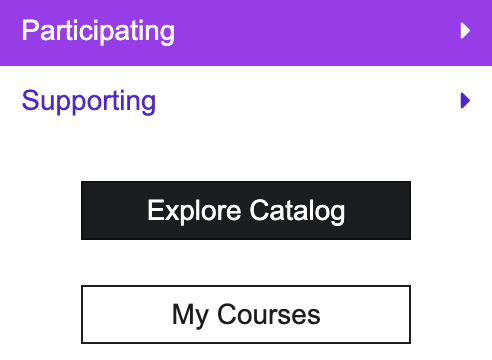Click the Participating text label
The image size is (492, 360).
98,32
